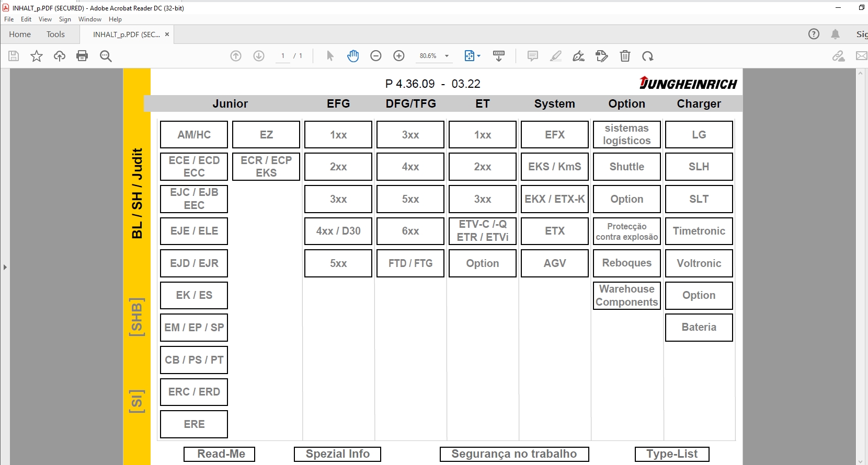Open the Type-List link

(x=672, y=454)
